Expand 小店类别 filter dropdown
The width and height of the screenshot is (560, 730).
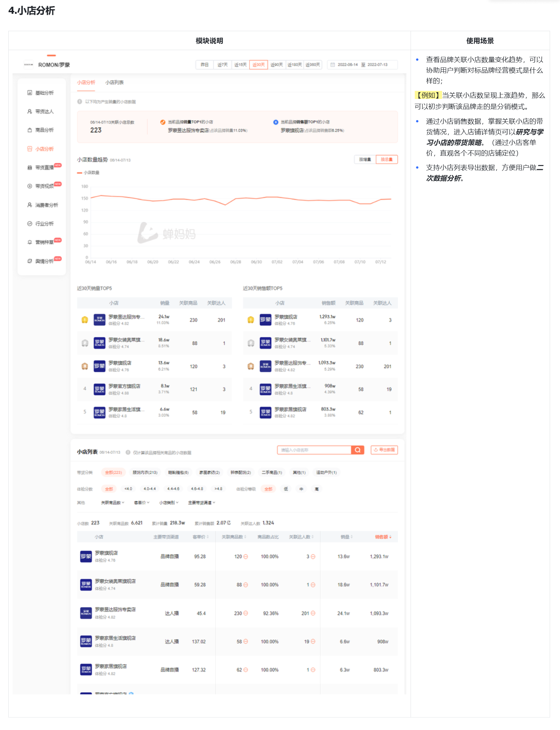click(x=169, y=502)
